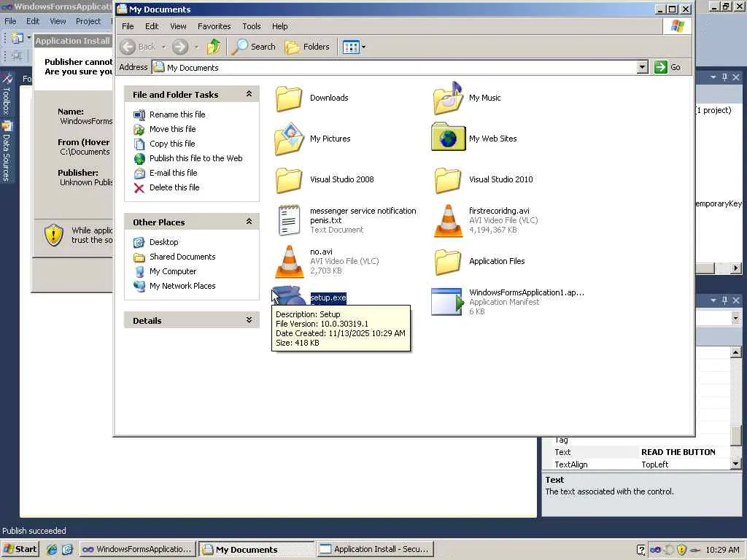
Task: Click the Solution Explorer scroll right arrow
Action: pos(736,268)
